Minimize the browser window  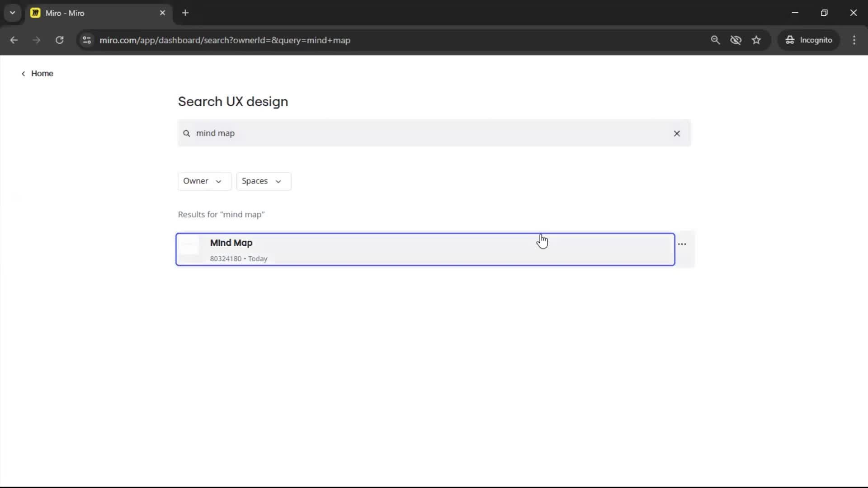click(x=795, y=13)
